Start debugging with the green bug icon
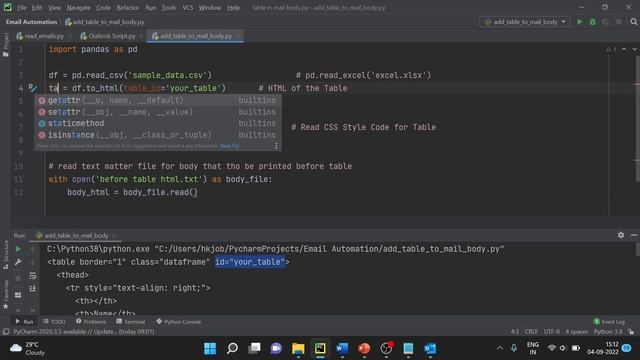This screenshot has height=360, width=640. pos(593,22)
